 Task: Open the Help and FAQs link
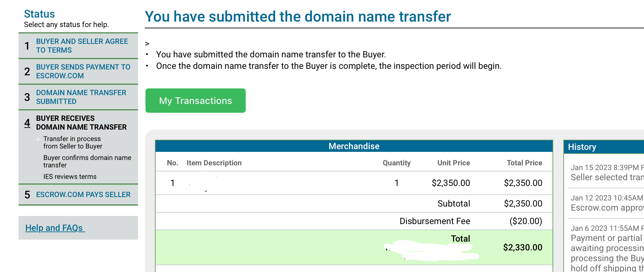tap(55, 228)
